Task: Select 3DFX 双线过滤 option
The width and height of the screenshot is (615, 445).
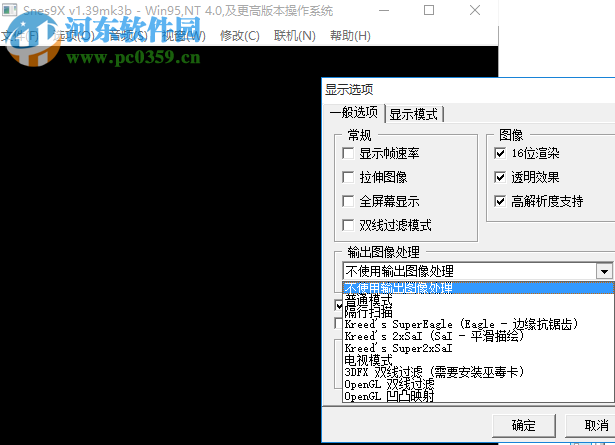Action: (x=478, y=372)
